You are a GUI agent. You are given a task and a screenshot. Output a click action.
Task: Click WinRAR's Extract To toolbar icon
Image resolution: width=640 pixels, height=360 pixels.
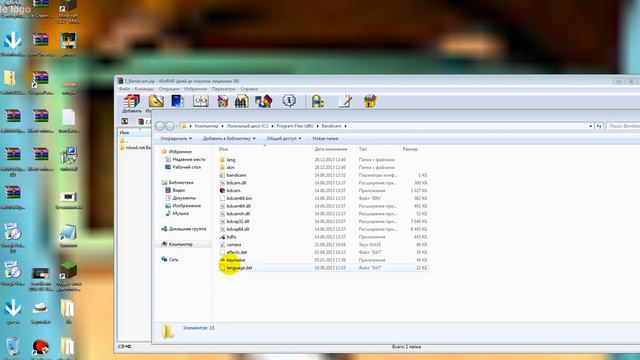(x=156, y=101)
